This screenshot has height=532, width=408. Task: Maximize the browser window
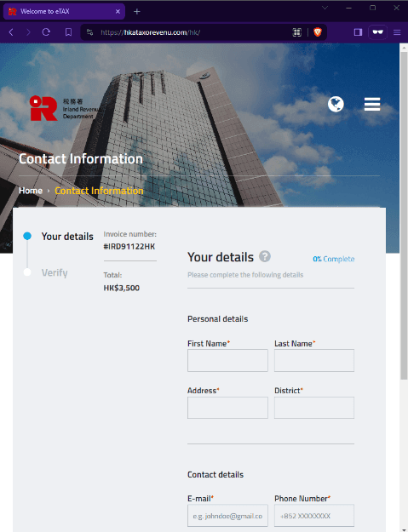[372, 8]
